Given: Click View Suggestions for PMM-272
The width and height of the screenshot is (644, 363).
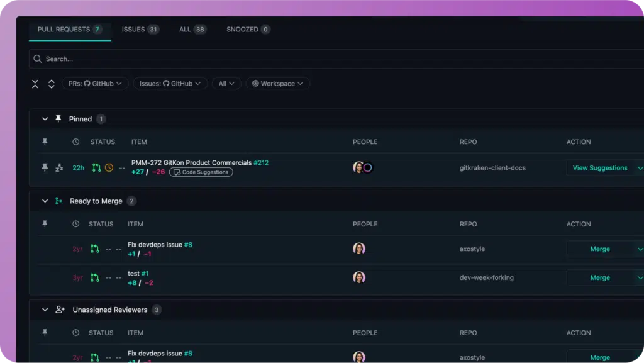Looking at the screenshot, I should click(600, 168).
